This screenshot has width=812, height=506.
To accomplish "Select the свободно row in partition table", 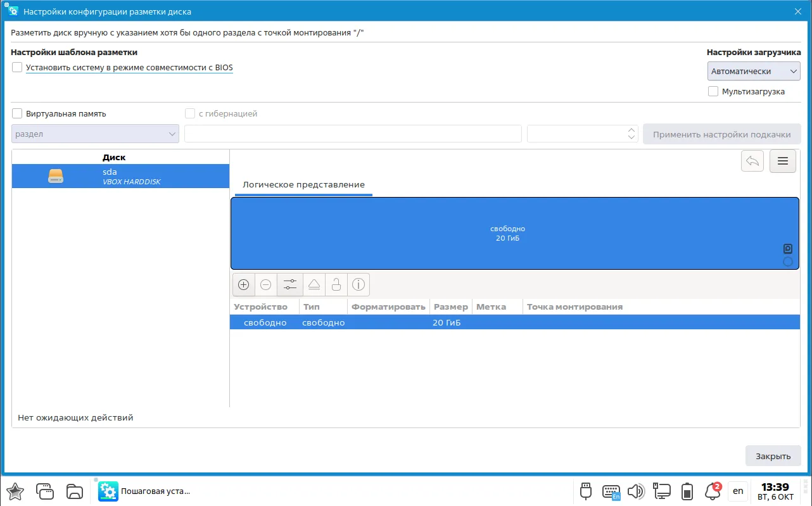I will pyautogui.click(x=515, y=322).
